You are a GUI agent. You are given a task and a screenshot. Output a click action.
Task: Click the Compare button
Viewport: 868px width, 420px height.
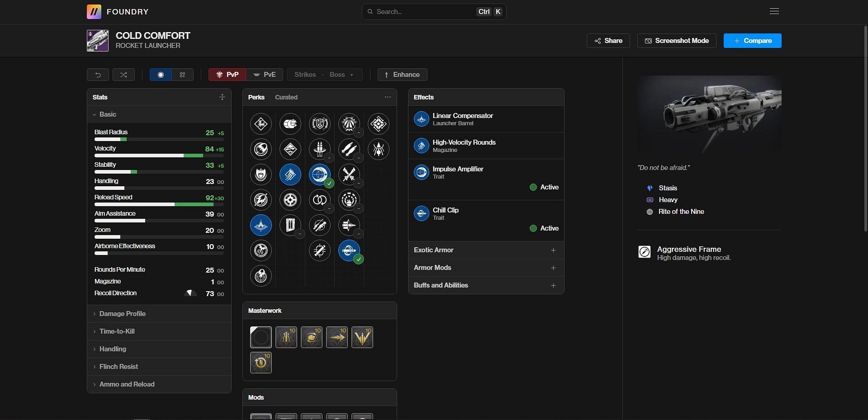coord(752,41)
